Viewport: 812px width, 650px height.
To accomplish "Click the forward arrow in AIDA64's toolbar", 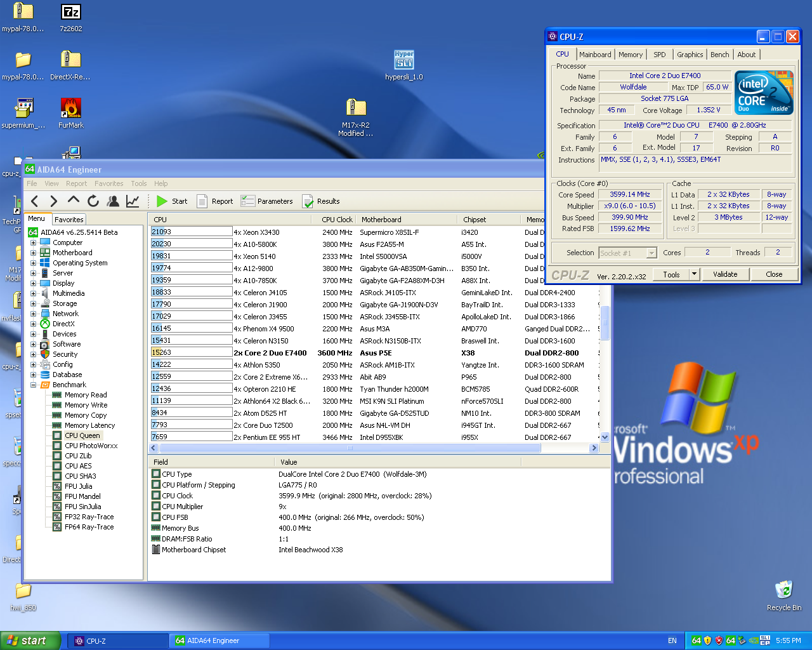I will pos(54,201).
